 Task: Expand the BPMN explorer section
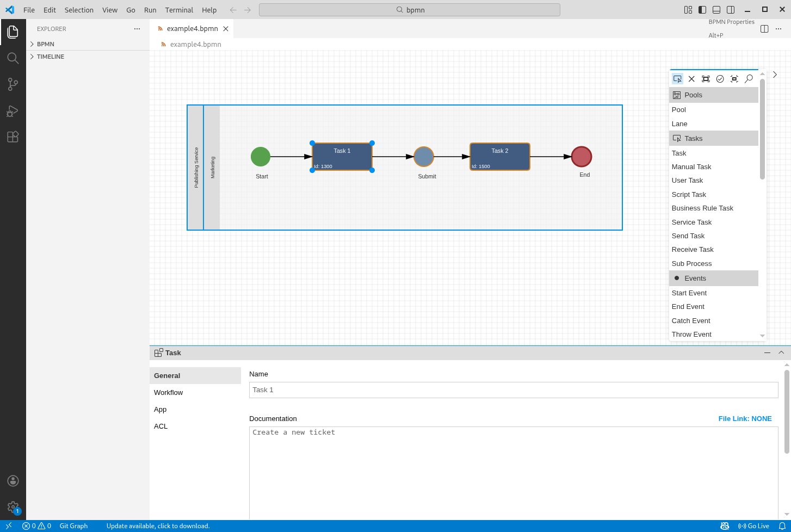tap(46, 44)
